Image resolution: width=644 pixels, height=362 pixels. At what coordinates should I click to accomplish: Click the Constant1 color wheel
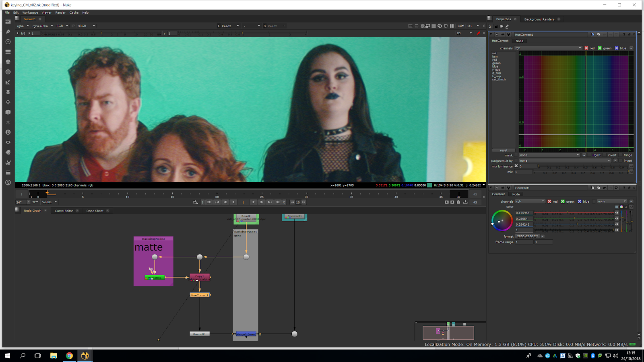click(x=502, y=221)
